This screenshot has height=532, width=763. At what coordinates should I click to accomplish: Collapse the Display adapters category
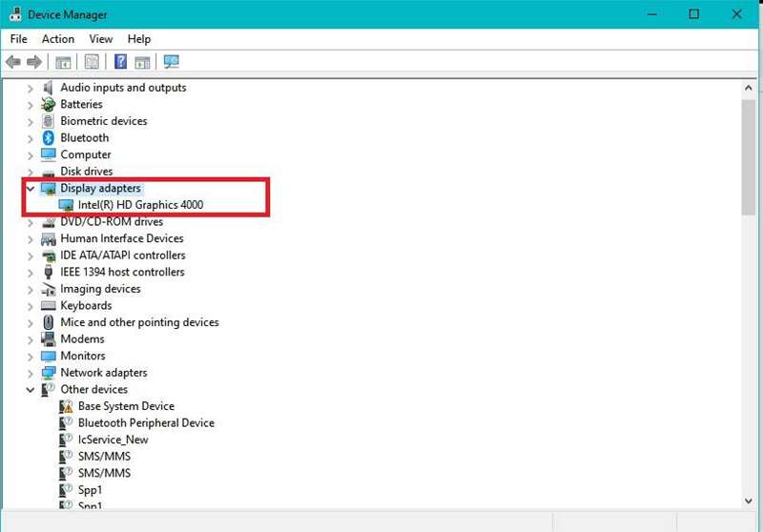(x=31, y=189)
